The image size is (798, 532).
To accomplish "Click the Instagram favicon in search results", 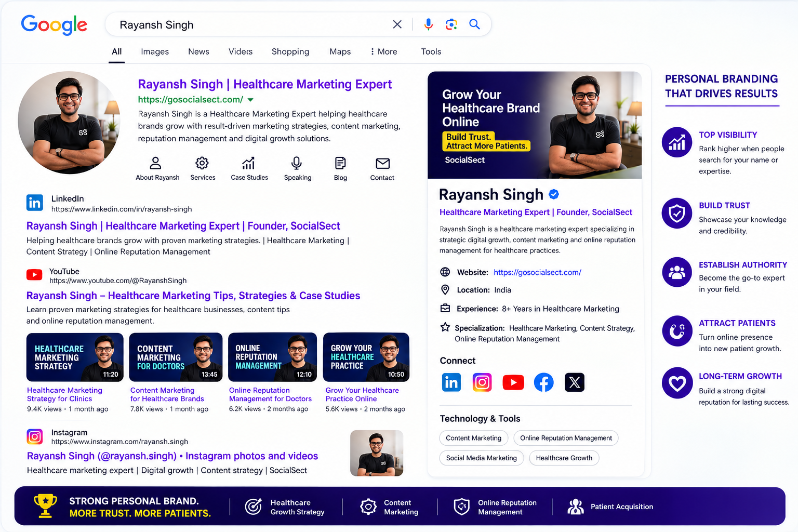I will [35, 436].
